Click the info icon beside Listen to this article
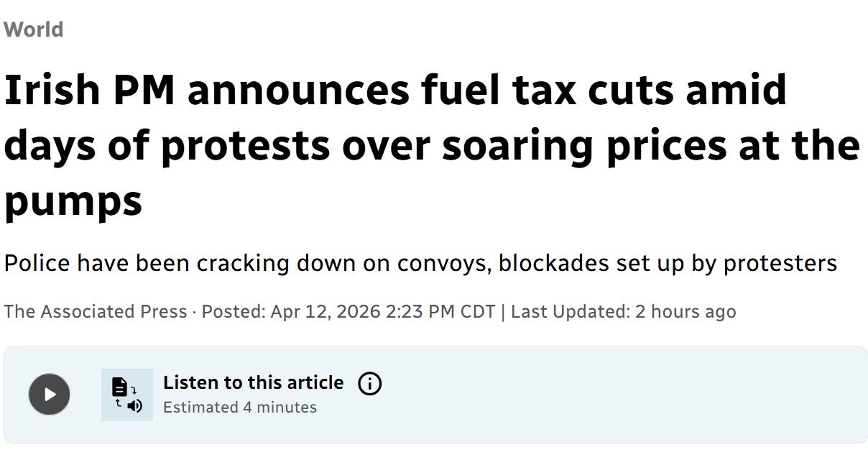 (x=369, y=384)
